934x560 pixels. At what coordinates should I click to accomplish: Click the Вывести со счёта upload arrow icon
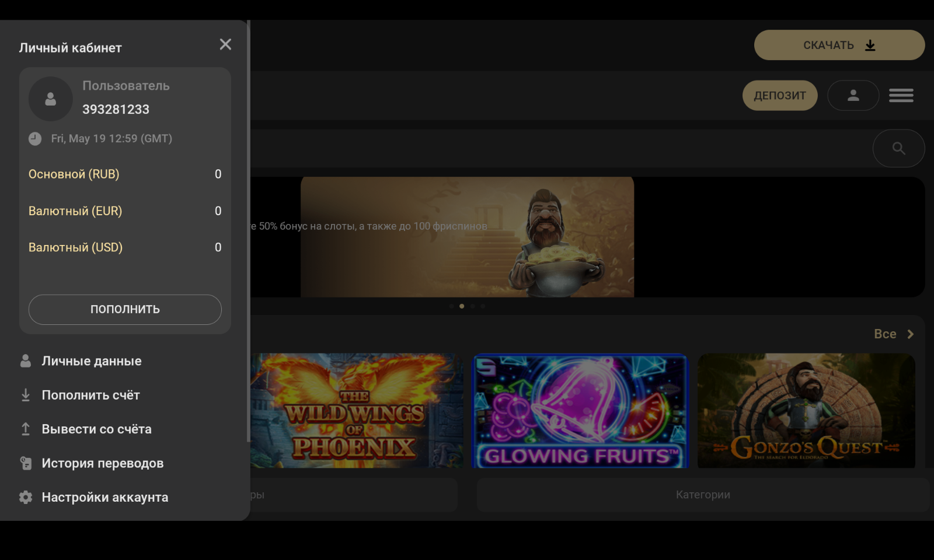[x=26, y=429]
